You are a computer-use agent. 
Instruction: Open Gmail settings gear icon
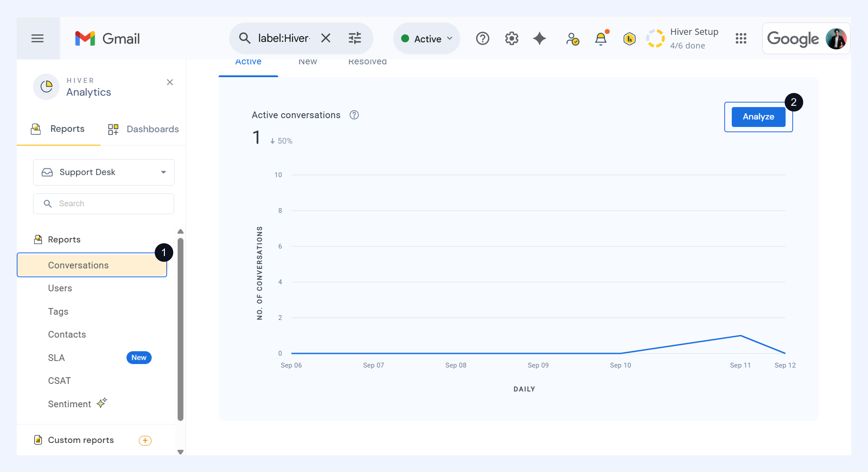(512, 39)
